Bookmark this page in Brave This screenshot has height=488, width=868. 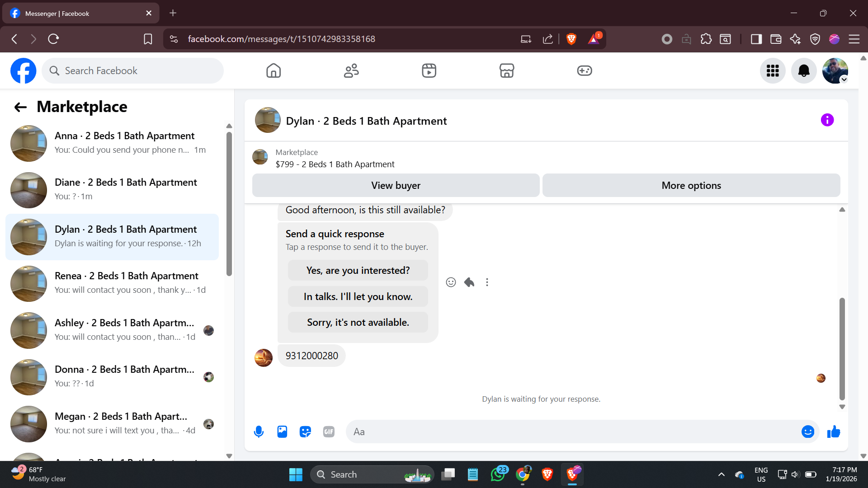tap(148, 39)
